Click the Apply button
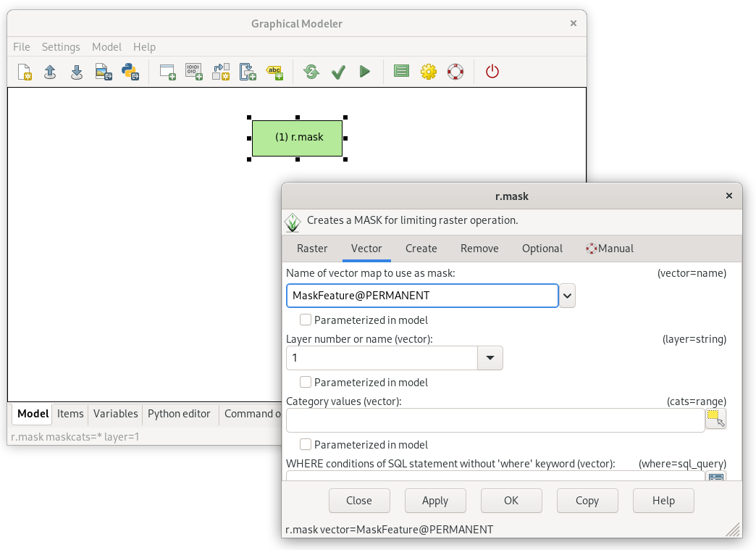Screen dimensions: 756x550 (x=435, y=501)
